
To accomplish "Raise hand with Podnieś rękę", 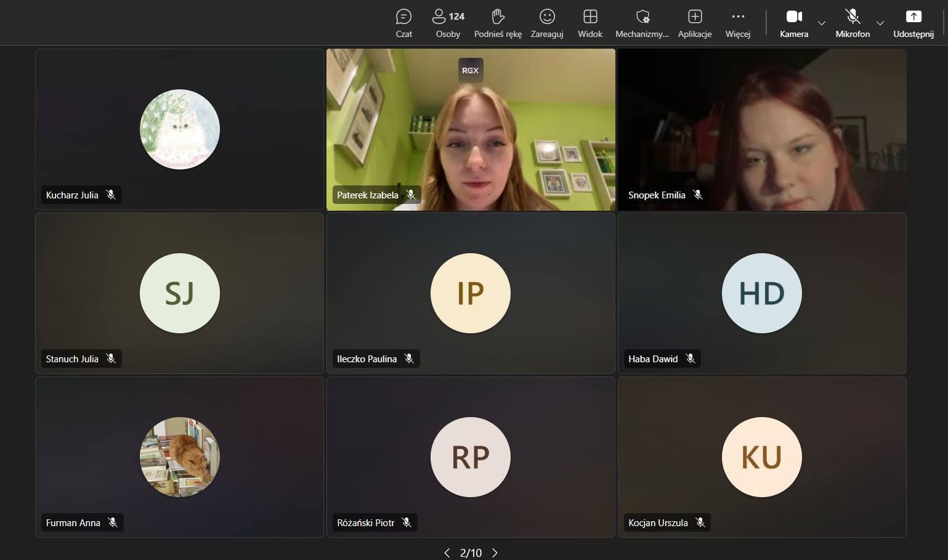I will [x=498, y=23].
